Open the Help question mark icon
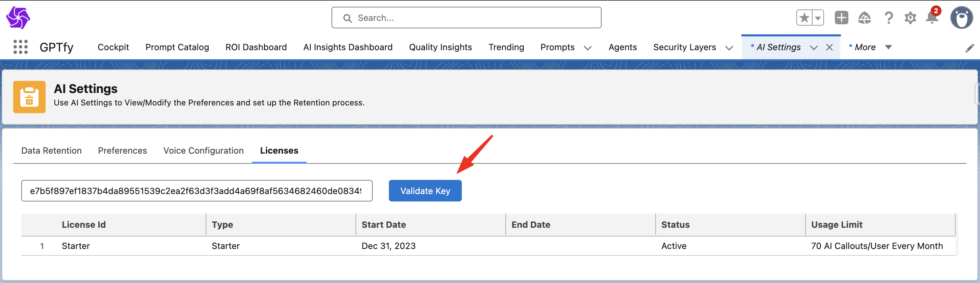 click(888, 18)
